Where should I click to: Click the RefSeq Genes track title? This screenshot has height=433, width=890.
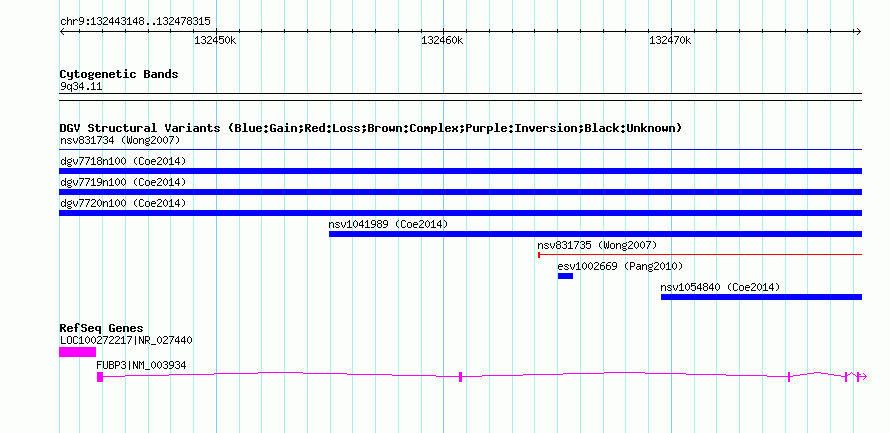click(101, 328)
